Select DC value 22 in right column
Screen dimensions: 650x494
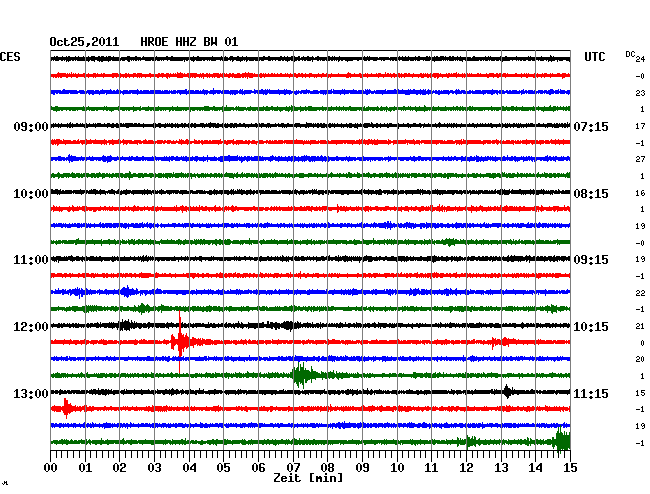(640, 293)
